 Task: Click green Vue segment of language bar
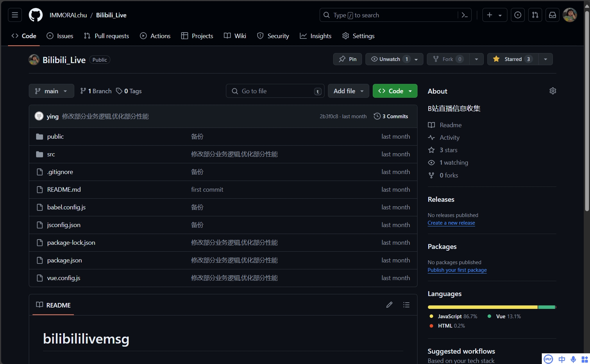[547, 307]
